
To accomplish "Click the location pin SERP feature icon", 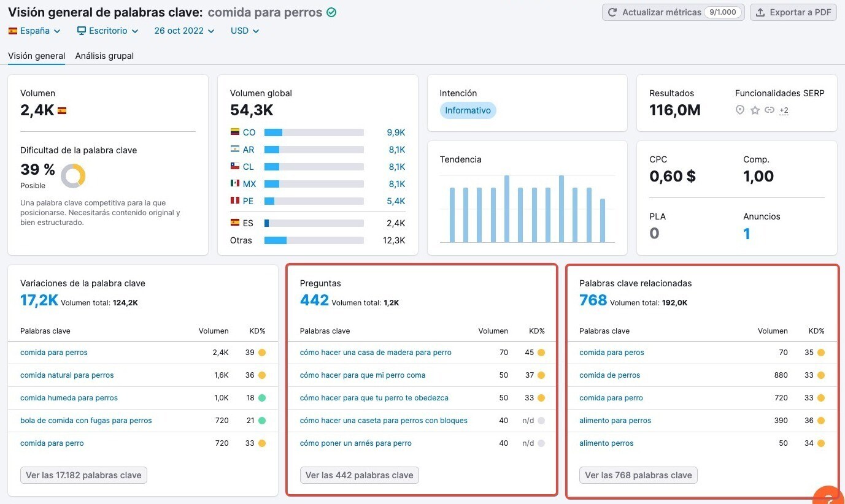I will tap(740, 110).
